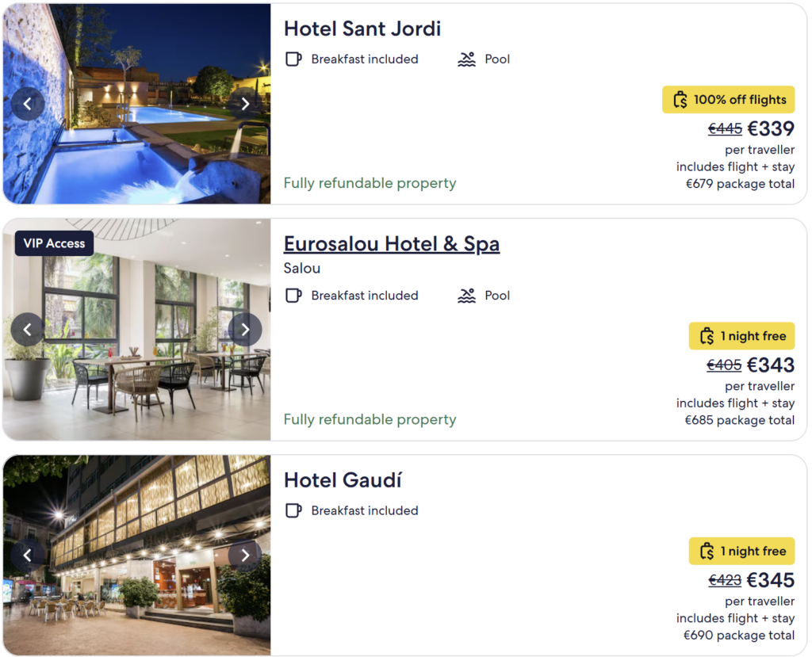
Task: Advance Hotel Gaudí's image carousel forward
Action: [x=245, y=555]
